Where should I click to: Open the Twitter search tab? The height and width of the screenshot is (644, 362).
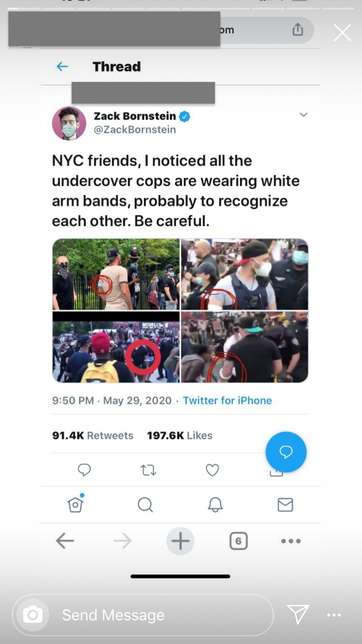click(145, 505)
